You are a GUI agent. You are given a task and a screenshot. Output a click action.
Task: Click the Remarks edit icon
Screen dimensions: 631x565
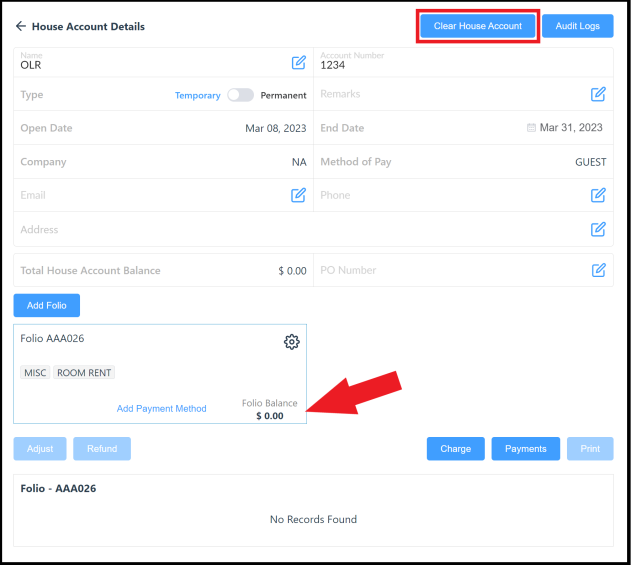coord(598,94)
